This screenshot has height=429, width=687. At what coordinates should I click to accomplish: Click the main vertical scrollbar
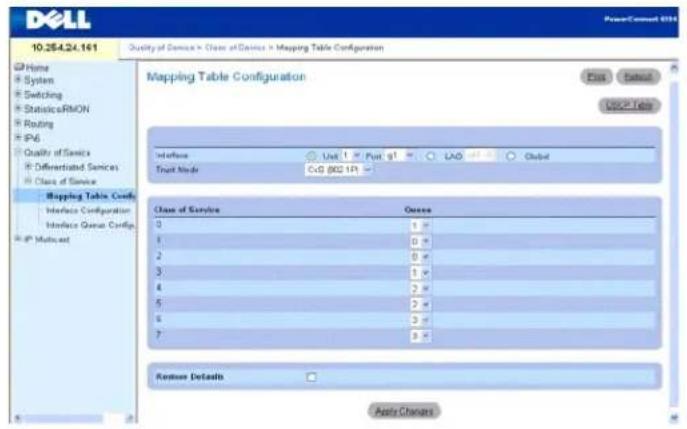(674, 243)
